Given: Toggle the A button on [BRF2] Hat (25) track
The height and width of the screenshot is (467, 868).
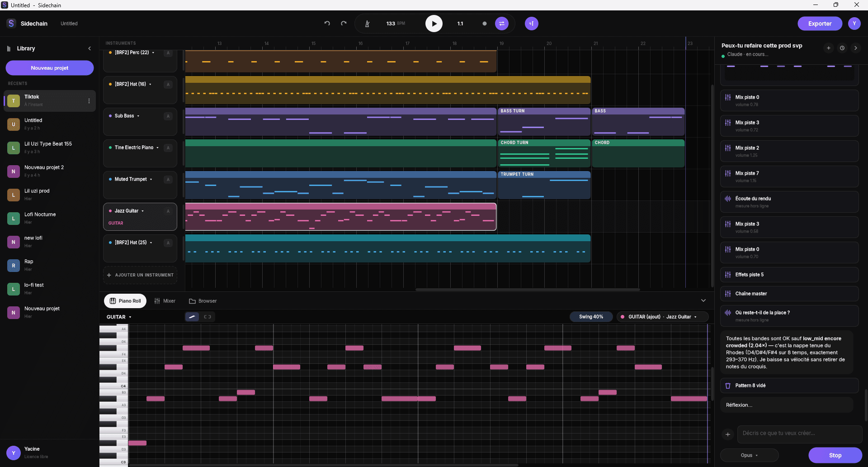Looking at the screenshot, I should pyautogui.click(x=168, y=243).
